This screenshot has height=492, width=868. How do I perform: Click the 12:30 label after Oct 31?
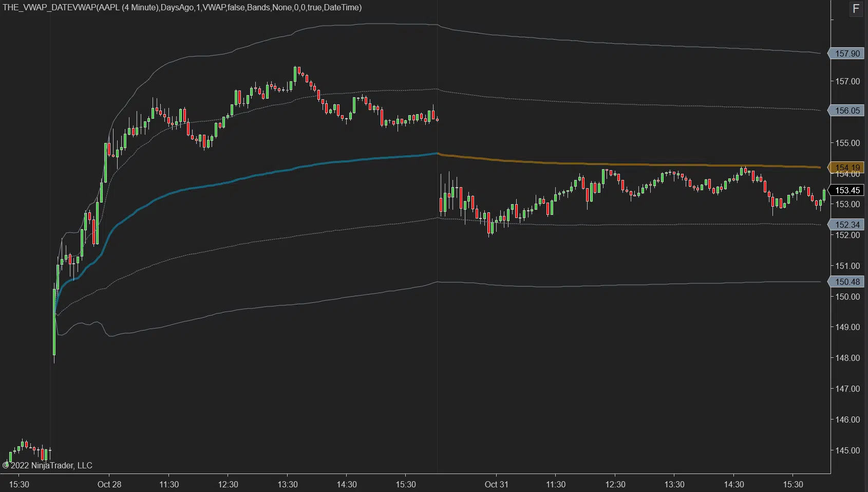(615, 484)
